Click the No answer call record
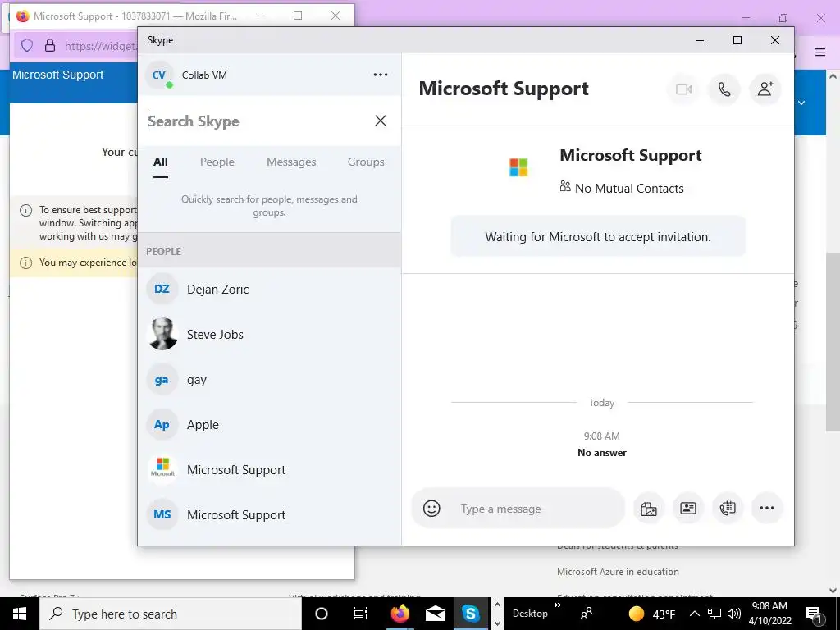This screenshot has width=840, height=630. click(601, 453)
